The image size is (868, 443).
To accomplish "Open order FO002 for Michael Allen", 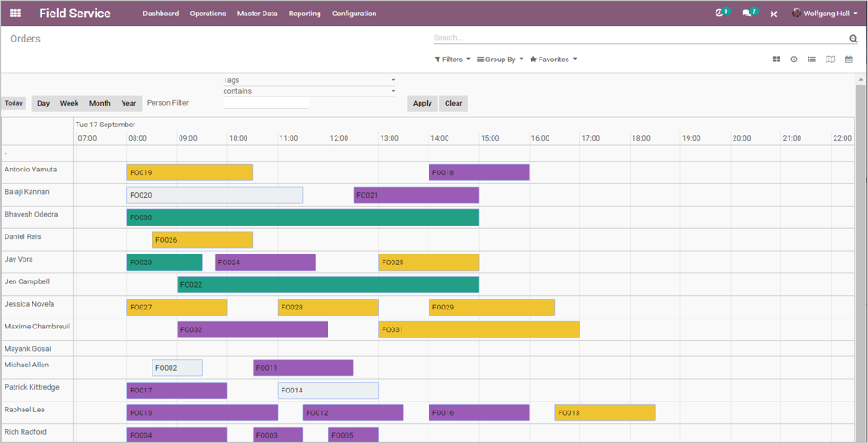I will [x=177, y=368].
